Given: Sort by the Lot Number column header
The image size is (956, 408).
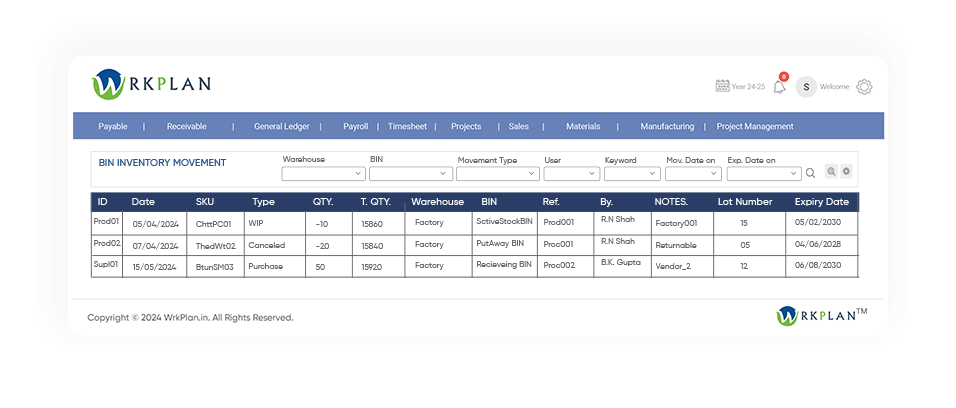Looking at the screenshot, I should 745,202.
